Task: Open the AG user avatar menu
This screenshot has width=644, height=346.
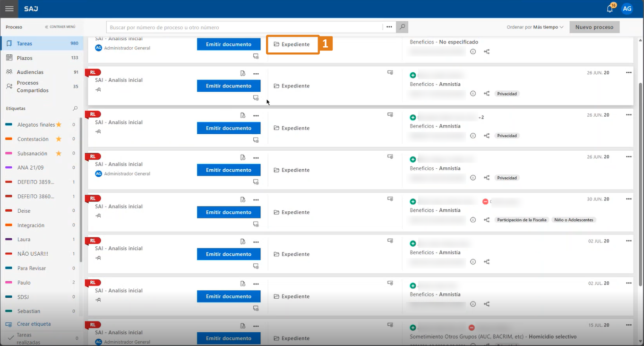Action: [627, 9]
